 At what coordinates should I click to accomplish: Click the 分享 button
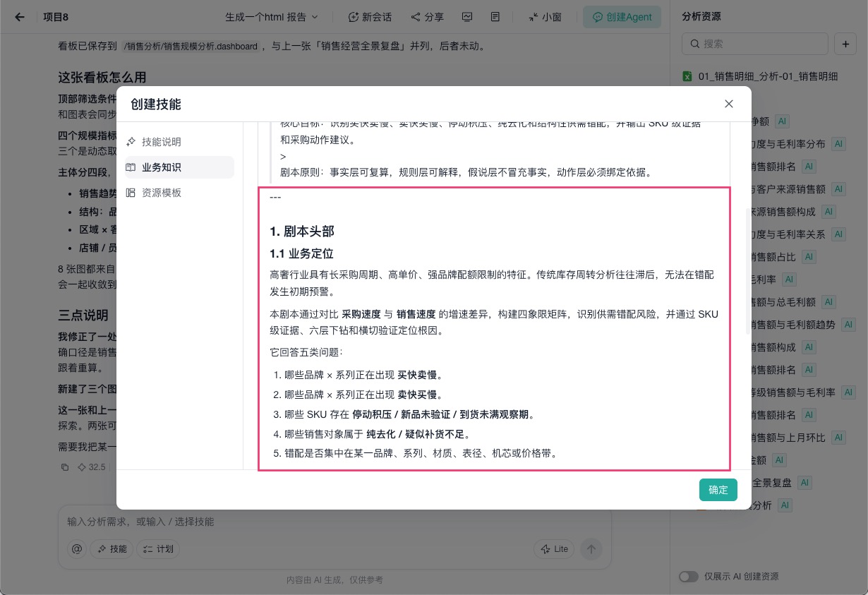[x=426, y=17]
